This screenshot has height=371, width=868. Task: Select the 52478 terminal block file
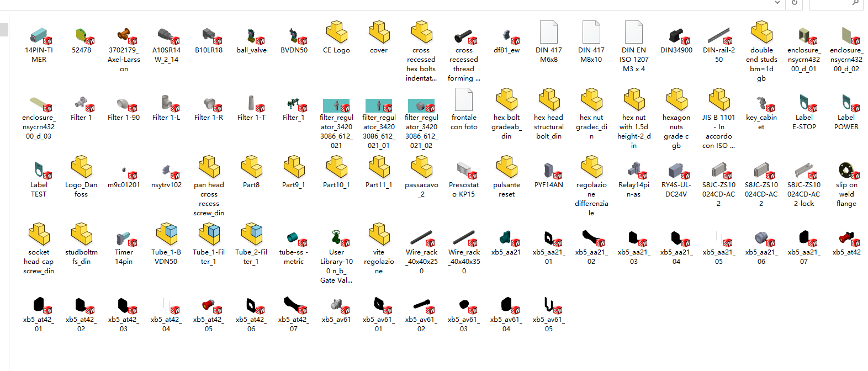82,35
